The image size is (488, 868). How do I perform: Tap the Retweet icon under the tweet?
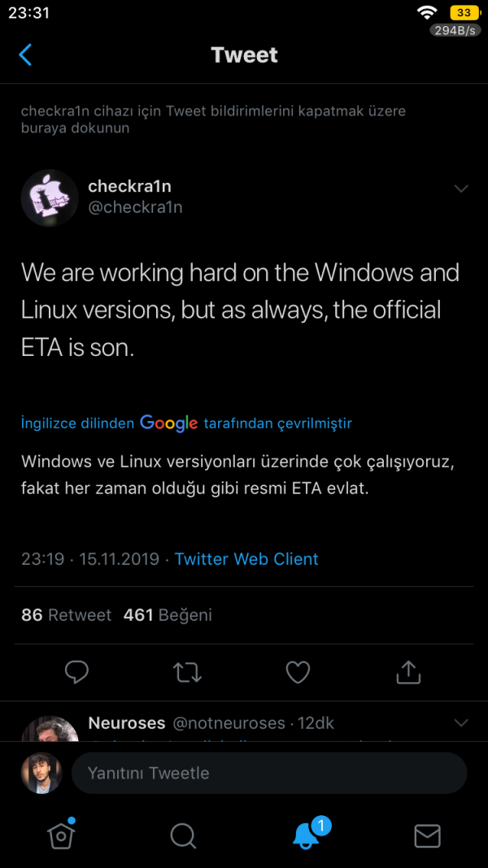coord(187,672)
